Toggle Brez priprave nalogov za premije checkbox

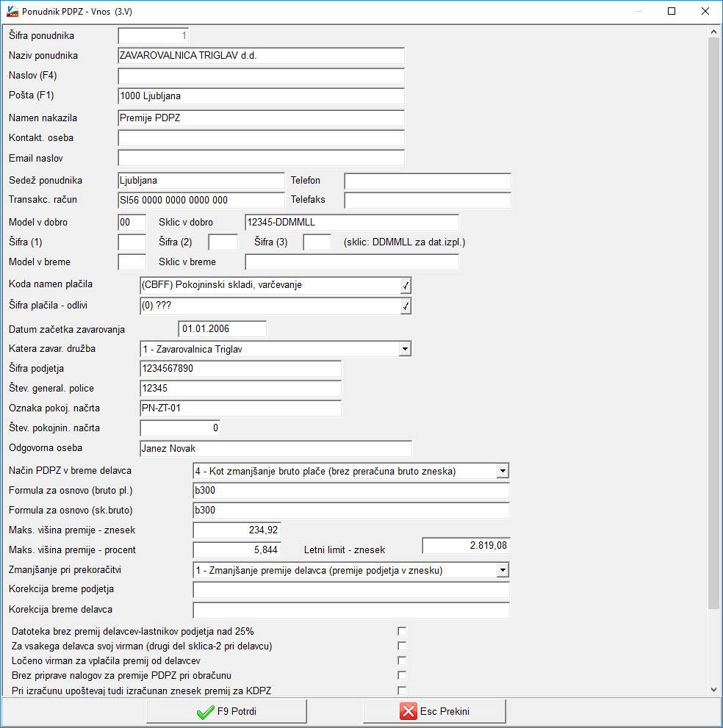(402, 675)
